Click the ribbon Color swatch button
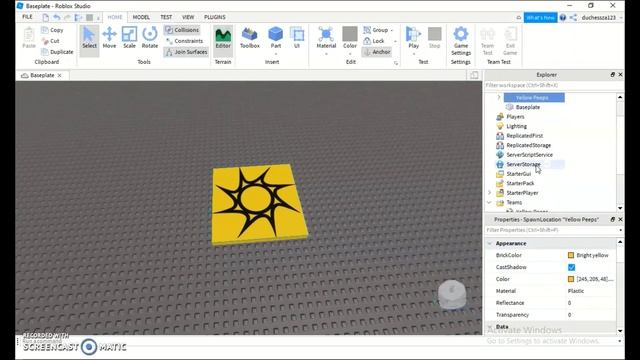Viewport: 640px width, 360px height. [350, 38]
